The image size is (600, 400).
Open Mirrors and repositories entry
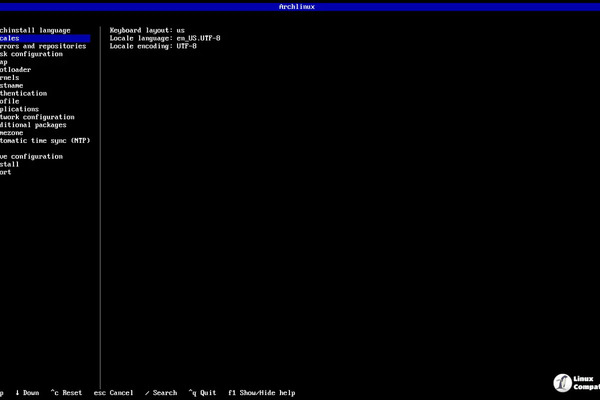coord(43,46)
